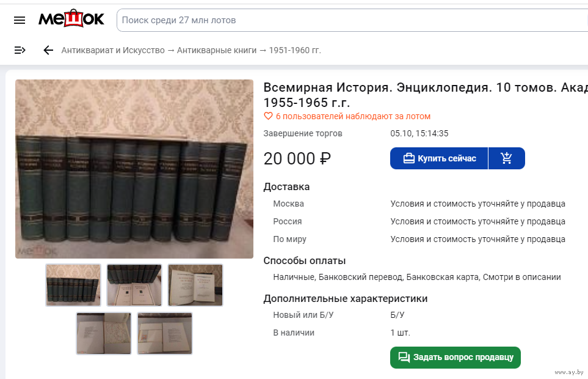This screenshot has height=379, width=588.
Task: Select the third thumbnail image
Action: (x=195, y=285)
